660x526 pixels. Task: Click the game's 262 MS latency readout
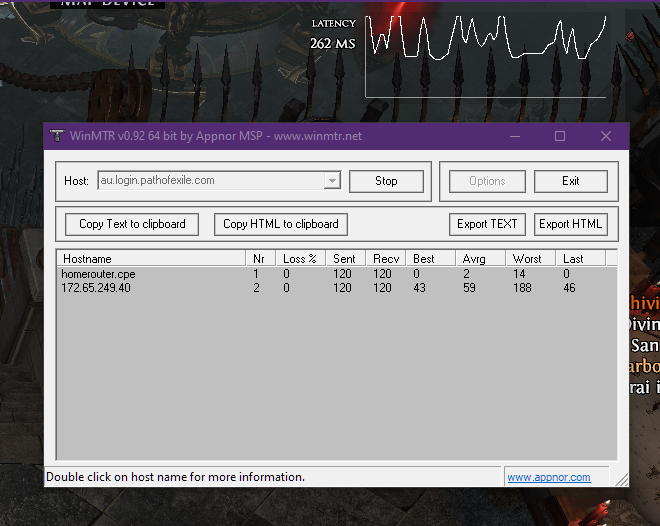pyautogui.click(x=333, y=43)
